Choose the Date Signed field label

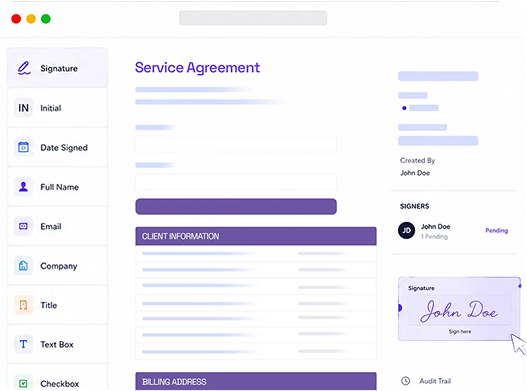64,148
